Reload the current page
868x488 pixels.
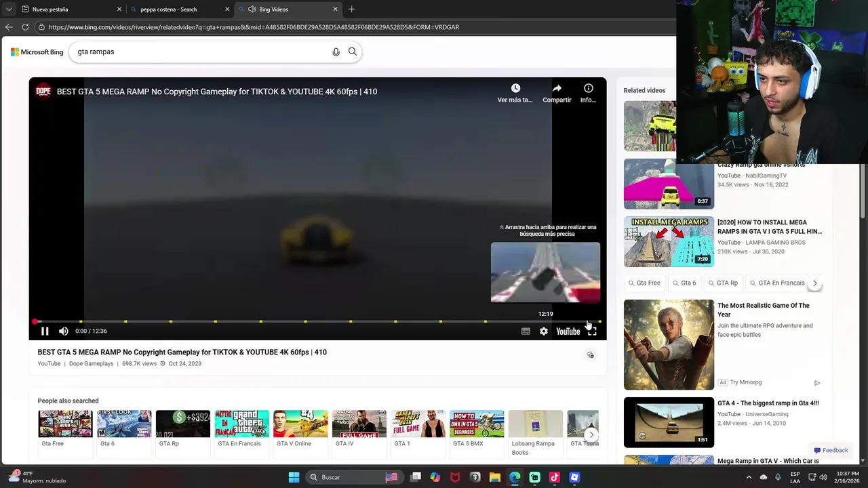(25, 27)
